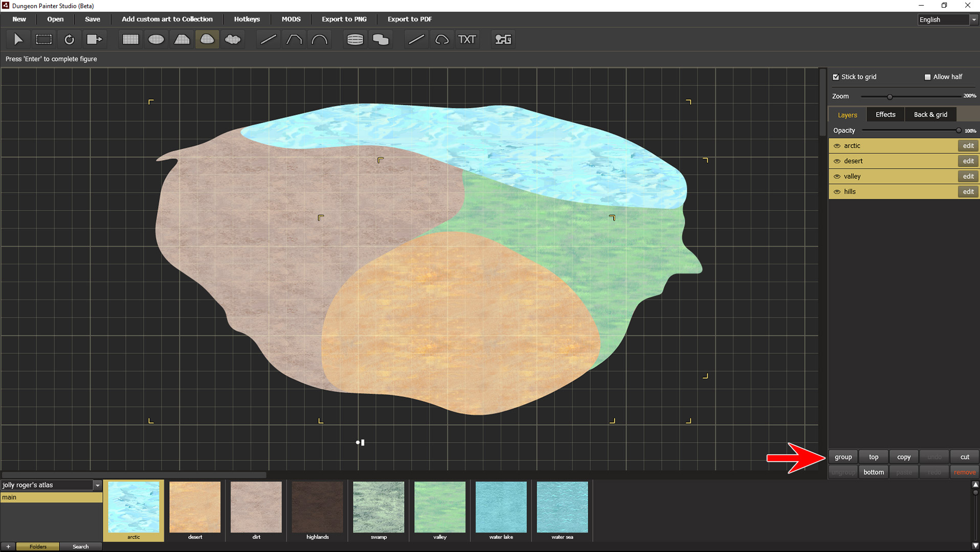Viewport: 980px width, 552px height.
Task: Click the bottom button
Action: (x=874, y=472)
